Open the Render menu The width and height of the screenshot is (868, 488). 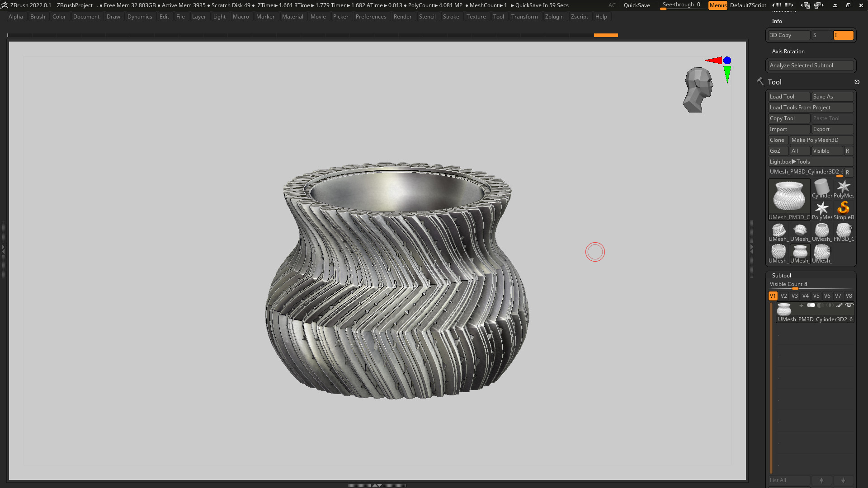click(402, 17)
